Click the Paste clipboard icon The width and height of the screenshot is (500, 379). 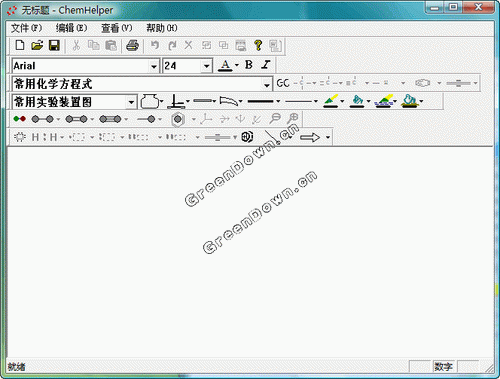[x=111, y=45]
